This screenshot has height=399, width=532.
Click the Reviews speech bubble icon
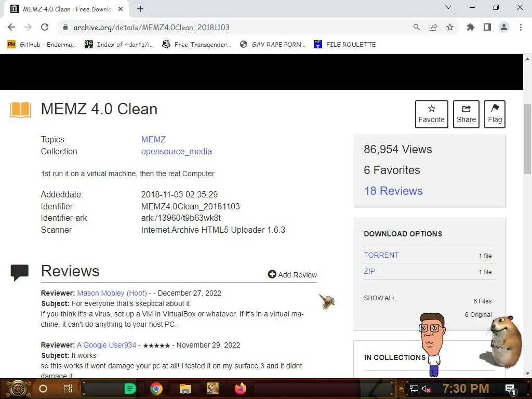coord(19,272)
